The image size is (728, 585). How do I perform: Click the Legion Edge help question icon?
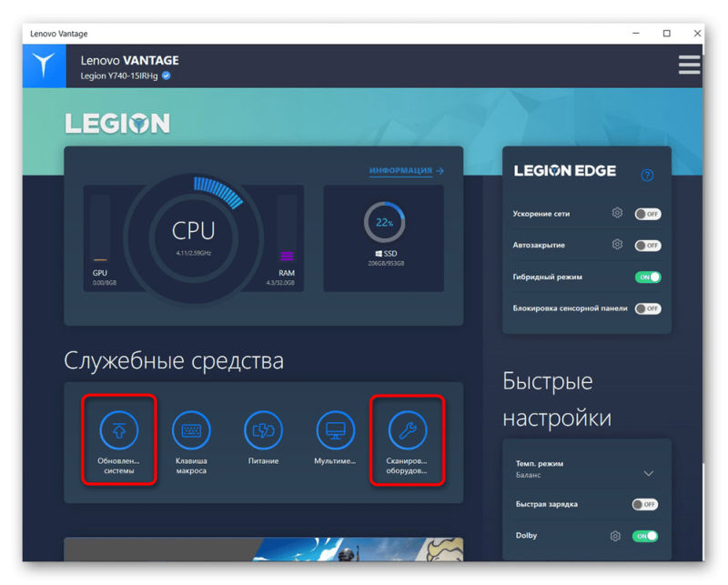[x=647, y=175]
